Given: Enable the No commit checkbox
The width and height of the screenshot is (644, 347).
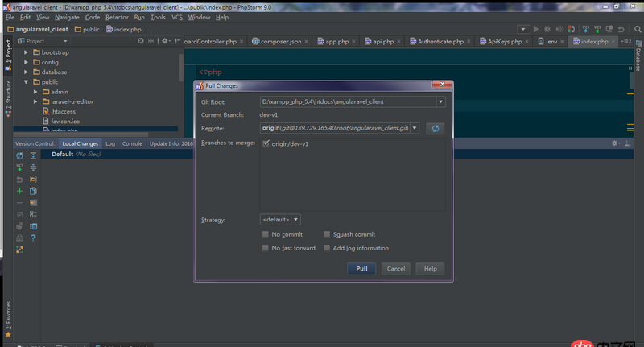Looking at the screenshot, I should point(266,234).
